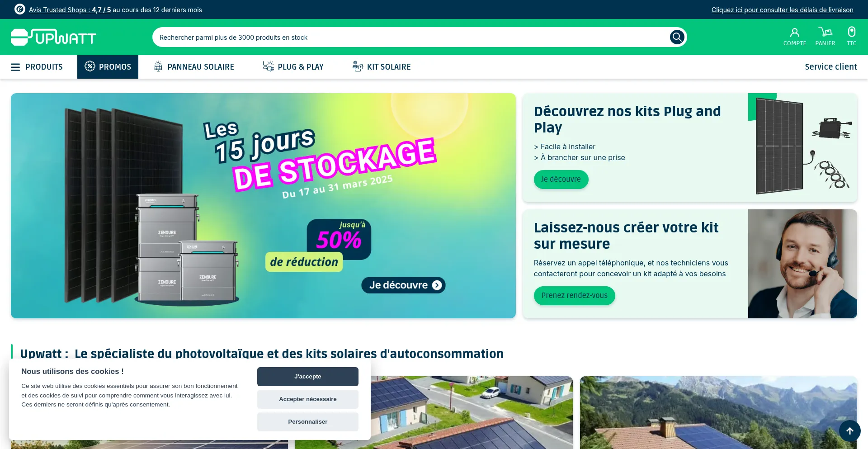Viewport: 868px width, 449px height.
Task: Click the search magnifier icon
Action: click(x=677, y=37)
